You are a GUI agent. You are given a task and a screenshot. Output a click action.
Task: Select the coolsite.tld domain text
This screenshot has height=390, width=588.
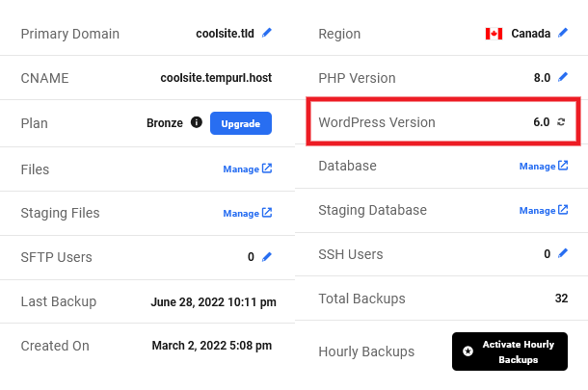[x=225, y=34]
